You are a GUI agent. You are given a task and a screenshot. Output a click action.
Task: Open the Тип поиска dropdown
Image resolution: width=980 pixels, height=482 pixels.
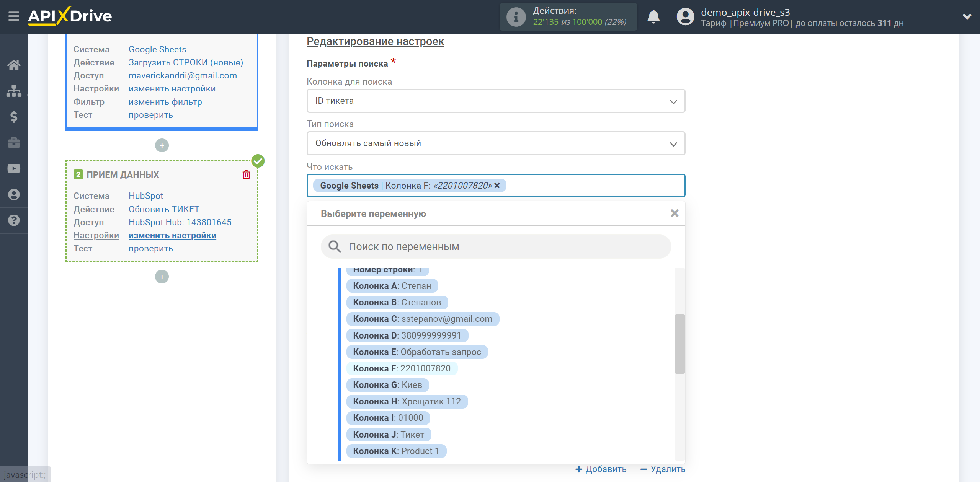(496, 143)
